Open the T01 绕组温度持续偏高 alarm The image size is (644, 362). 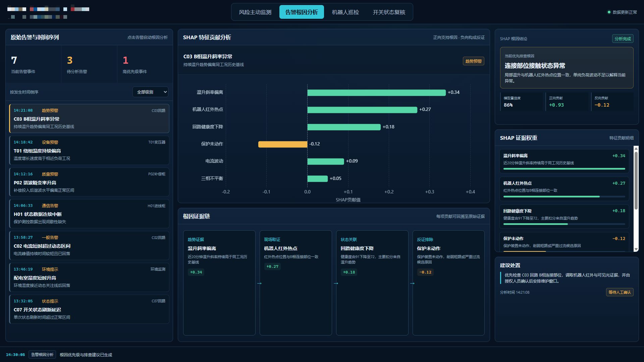click(x=89, y=150)
